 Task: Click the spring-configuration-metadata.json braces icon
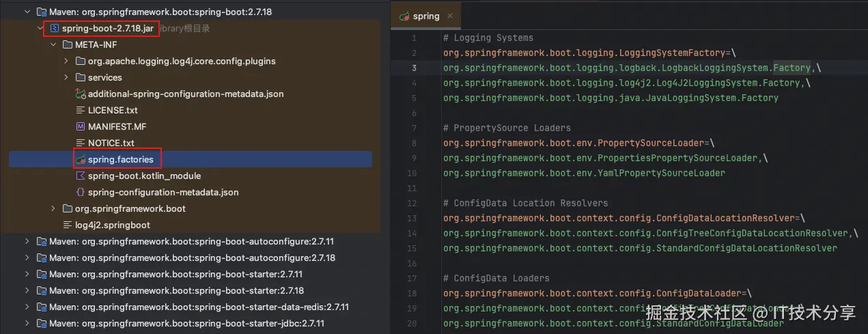(81, 192)
